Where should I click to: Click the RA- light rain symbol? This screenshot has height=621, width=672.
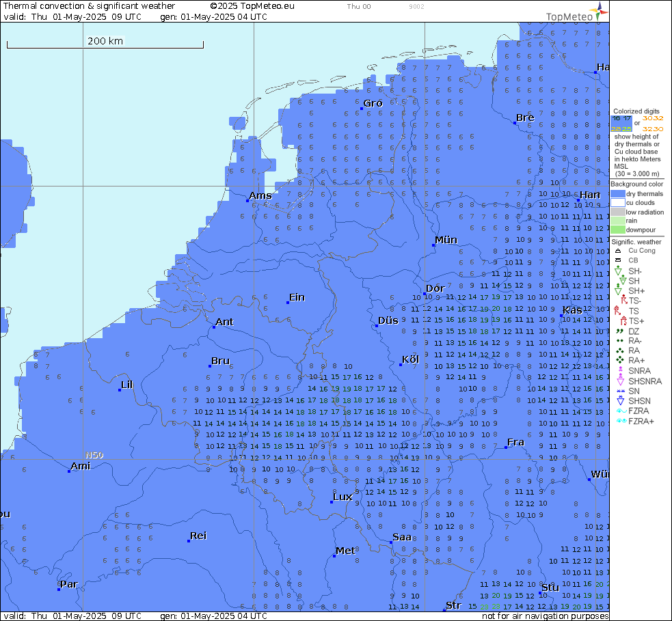pos(619,341)
